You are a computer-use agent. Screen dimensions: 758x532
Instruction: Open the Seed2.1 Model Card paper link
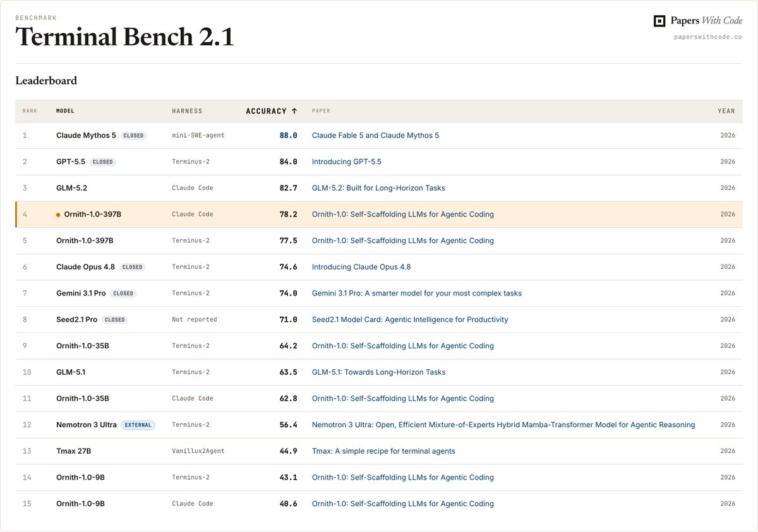pos(410,320)
